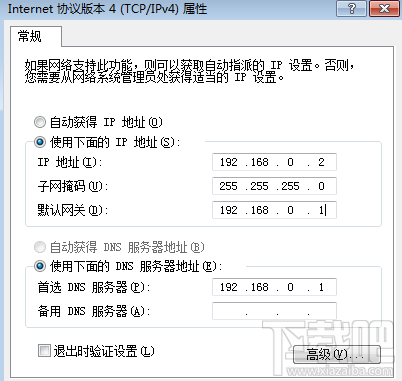The image size is (402, 381).
Task: Select 使用下面的 IP 地址 radio button
Action: pos(40,142)
